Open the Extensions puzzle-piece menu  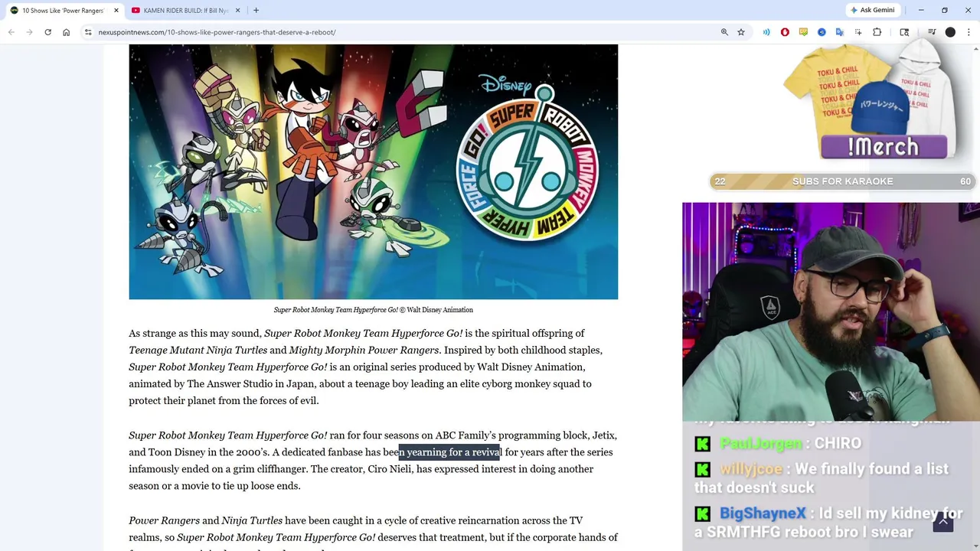point(877,32)
